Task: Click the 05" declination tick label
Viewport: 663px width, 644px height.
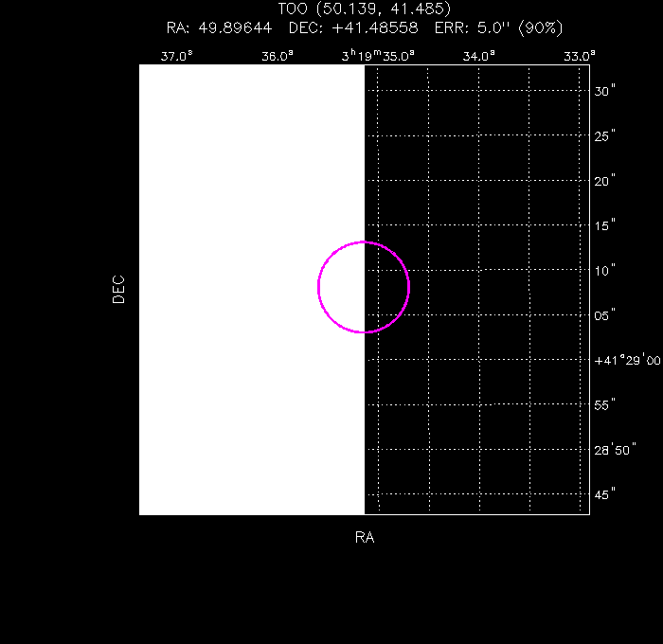Action: tap(604, 315)
